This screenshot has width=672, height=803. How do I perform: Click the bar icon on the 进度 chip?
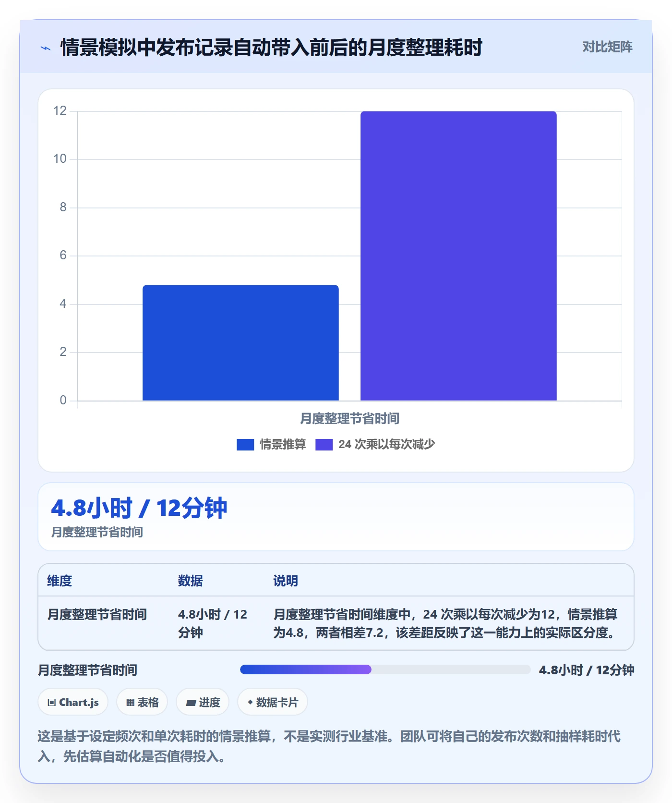191,703
